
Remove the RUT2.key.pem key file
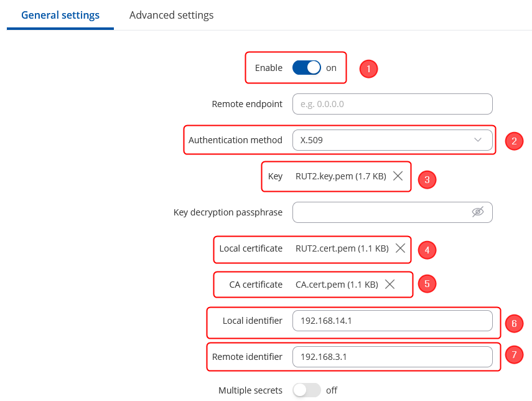(x=398, y=176)
